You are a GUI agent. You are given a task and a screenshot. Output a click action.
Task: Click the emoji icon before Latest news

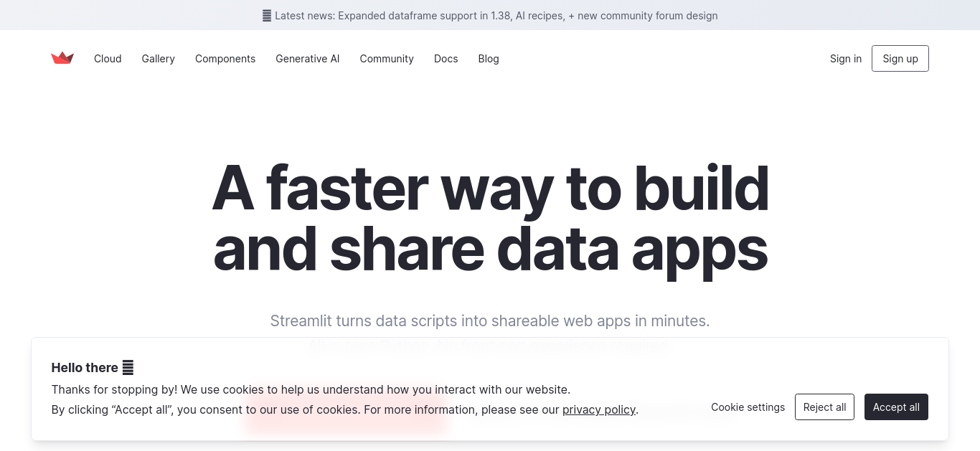pyautogui.click(x=267, y=15)
